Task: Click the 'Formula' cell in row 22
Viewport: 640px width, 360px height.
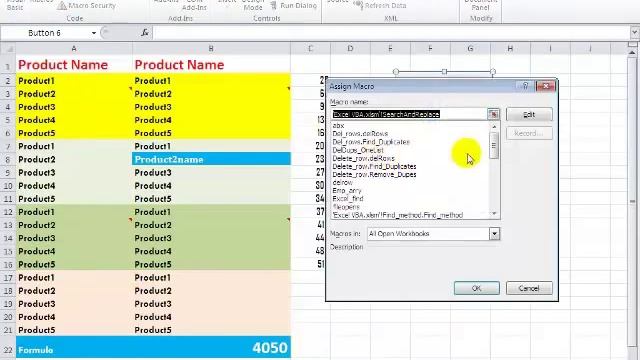Action: pos(74,348)
